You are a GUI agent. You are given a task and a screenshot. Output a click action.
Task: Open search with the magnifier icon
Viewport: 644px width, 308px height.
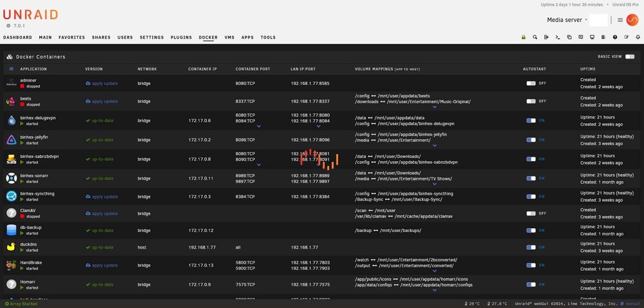point(535,37)
